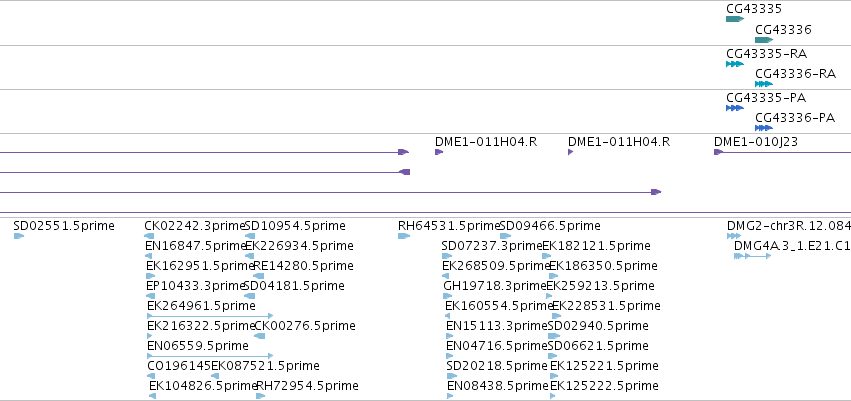Select the CG43336 gene arrow glyph
Viewport: 851px width, 401px height.
764,40
